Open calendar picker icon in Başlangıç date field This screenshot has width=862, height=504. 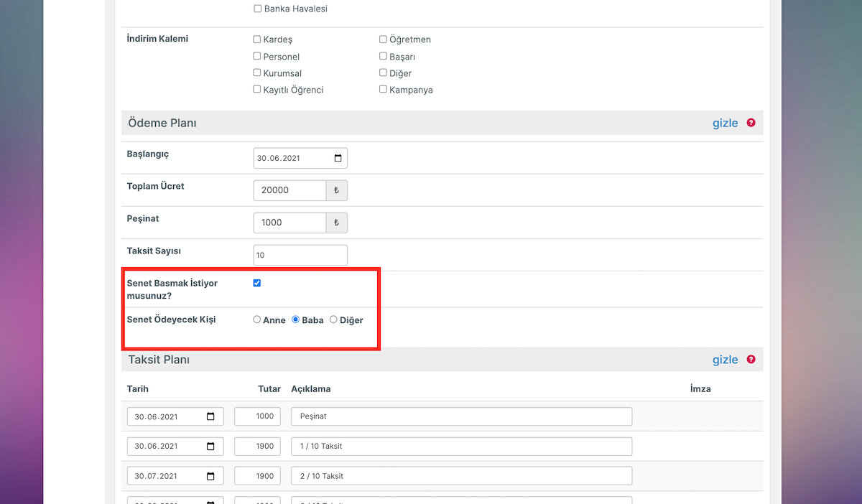(338, 158)
